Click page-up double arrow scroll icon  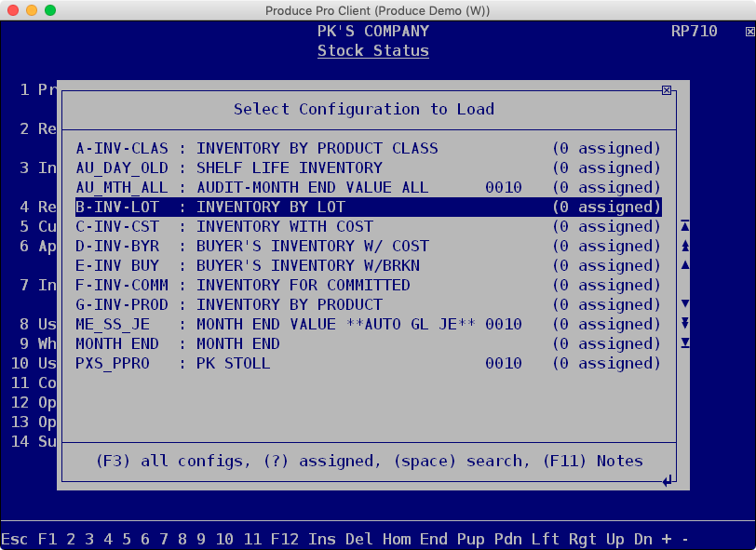pyautogui.click(x=684, y=246)
